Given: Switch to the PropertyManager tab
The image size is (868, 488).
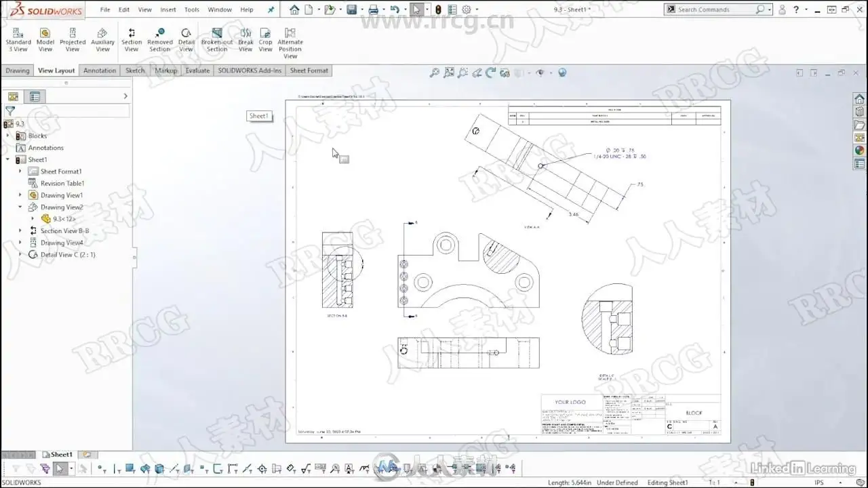Looking at the screenshot, I should point(35,96).
